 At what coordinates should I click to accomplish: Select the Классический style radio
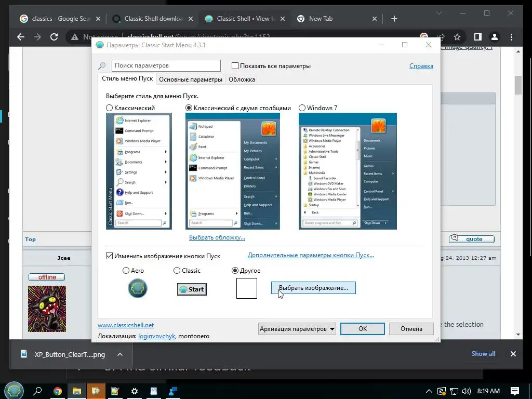(109, 108)
